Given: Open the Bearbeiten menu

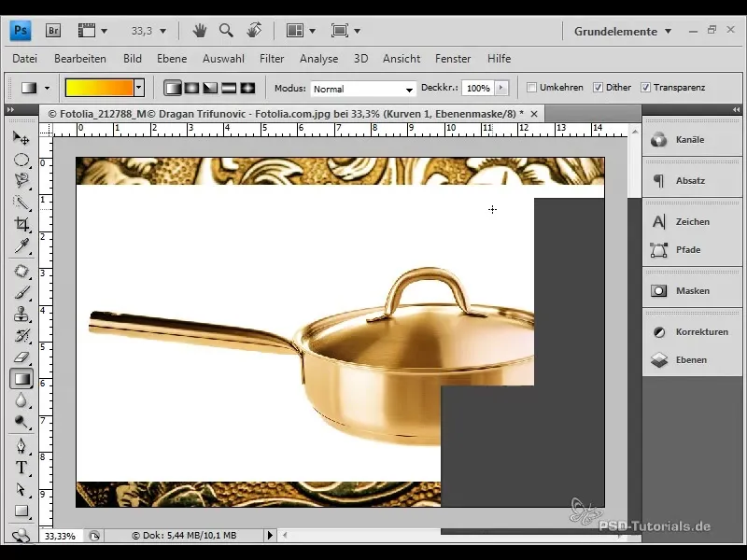Looking at the screenshot, I should [x=80, y=59].
